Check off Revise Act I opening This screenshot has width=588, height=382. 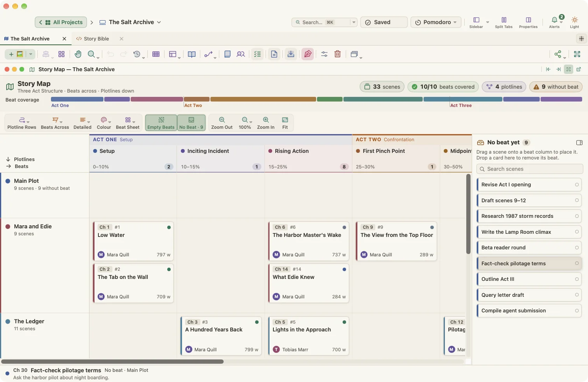coord(577,185)
